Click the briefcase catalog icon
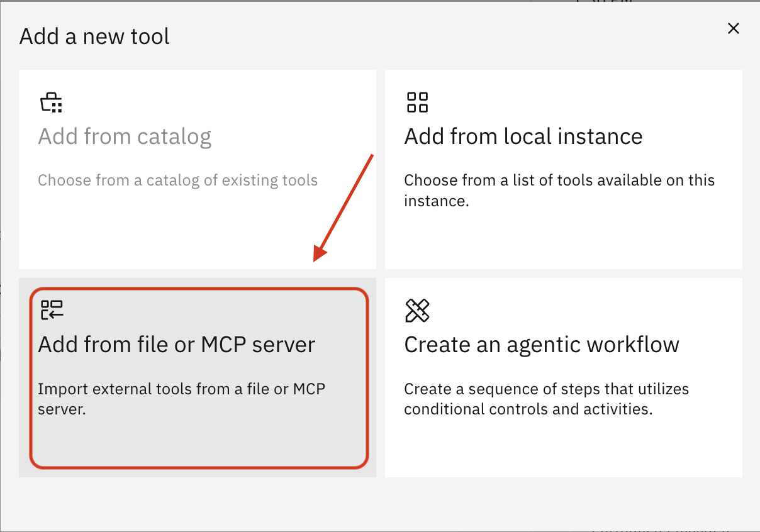760x532 pixels. coord(51,101)
